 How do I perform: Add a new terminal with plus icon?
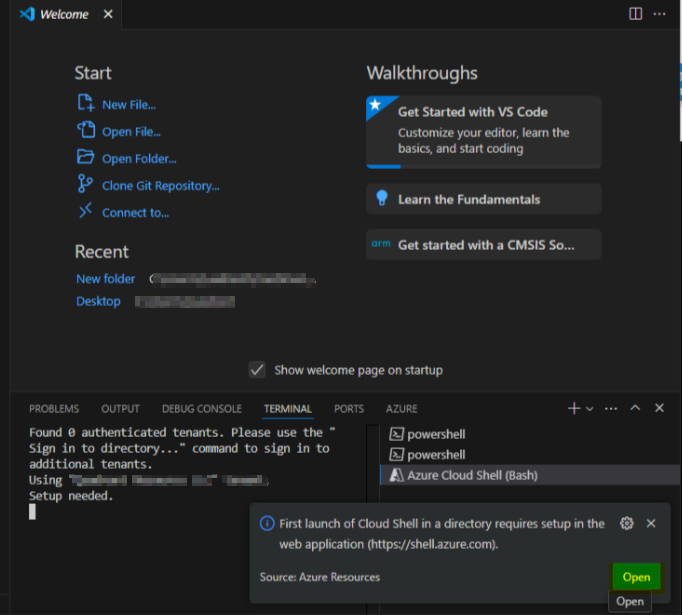tap(574, 408)
